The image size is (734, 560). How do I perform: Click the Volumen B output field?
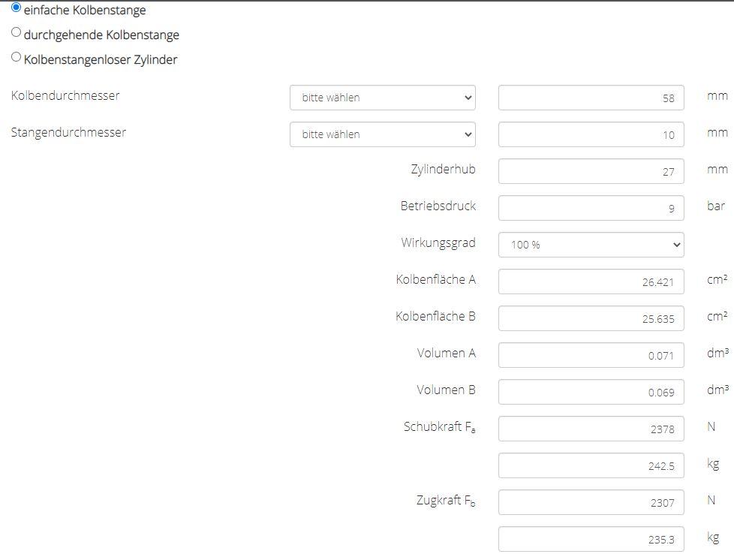pos(591,392)
